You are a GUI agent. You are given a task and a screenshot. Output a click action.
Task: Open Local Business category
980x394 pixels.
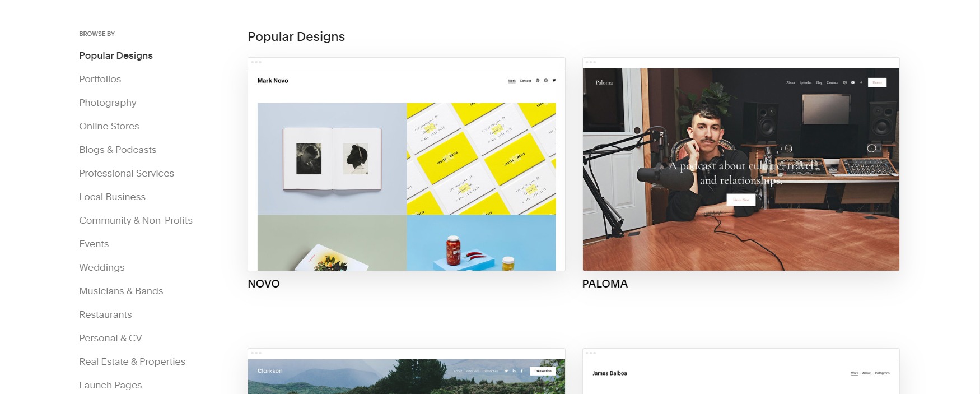(112, 197)
